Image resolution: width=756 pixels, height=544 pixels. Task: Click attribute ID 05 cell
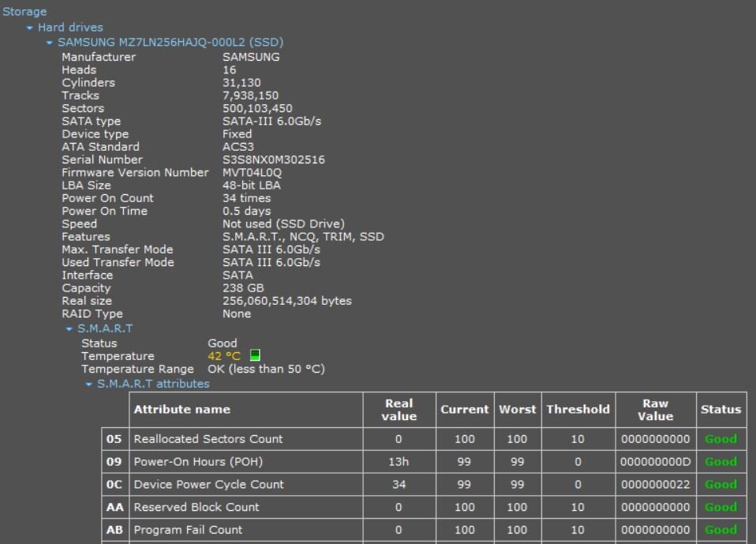(114, 439)
